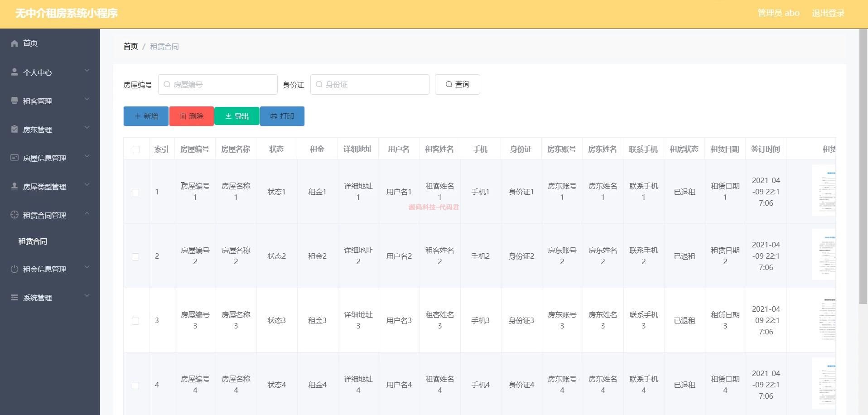Click the list icon beside 系统管理
The image size is (868, 415).
click(x=14, y=297)
